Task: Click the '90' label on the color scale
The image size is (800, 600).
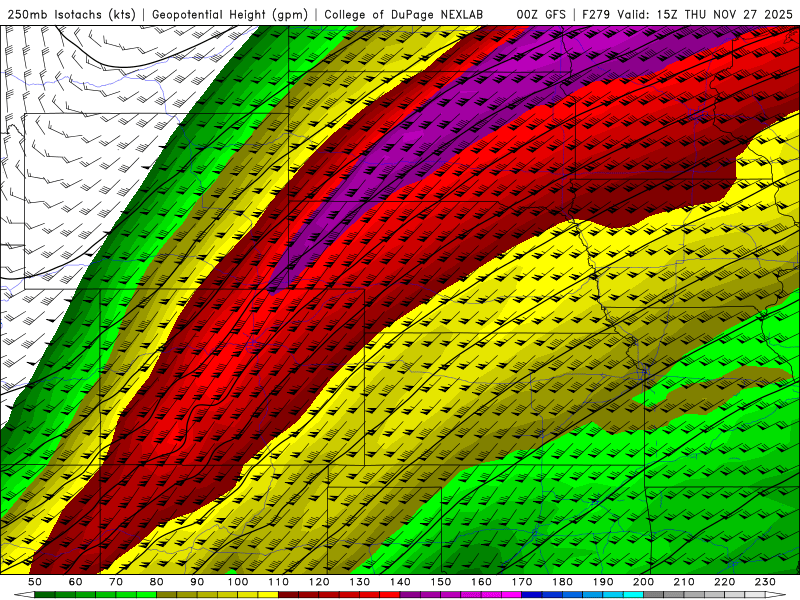Action: pyautogui.click(x=197, y=582)
